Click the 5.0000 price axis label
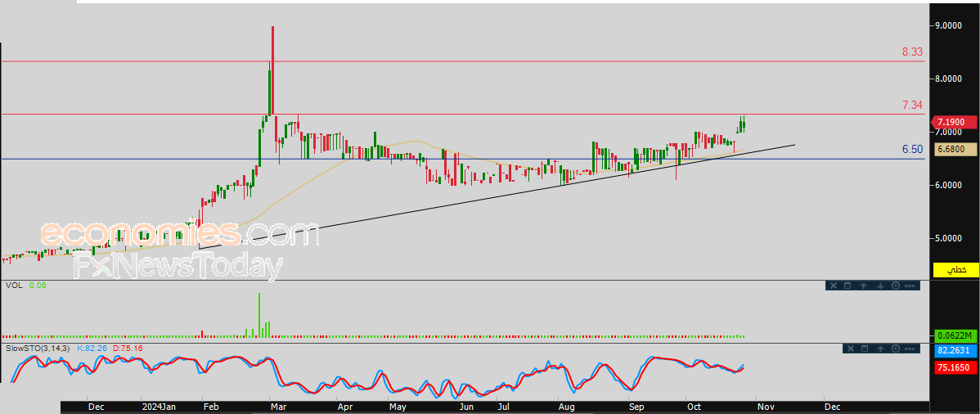The image size is (980, 414). coord(947,238)
